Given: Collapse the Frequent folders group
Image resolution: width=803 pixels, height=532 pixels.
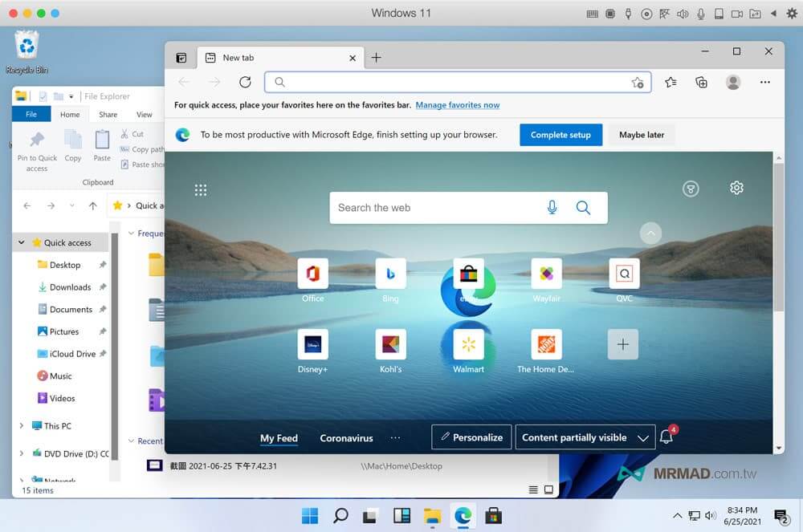Looking at the screenshot, I should pyautogui.click(x=131, y=234).
